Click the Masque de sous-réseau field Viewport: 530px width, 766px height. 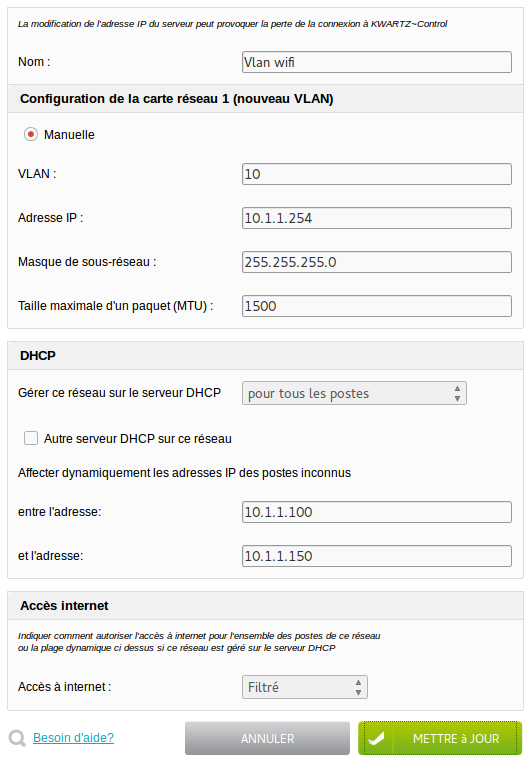click(x=377, y=262)
